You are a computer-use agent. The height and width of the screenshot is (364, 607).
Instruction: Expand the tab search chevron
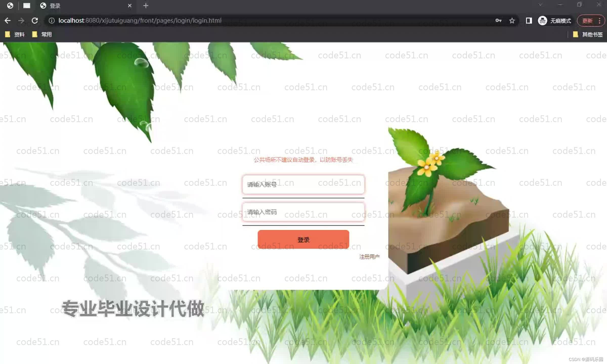(540, 5)
